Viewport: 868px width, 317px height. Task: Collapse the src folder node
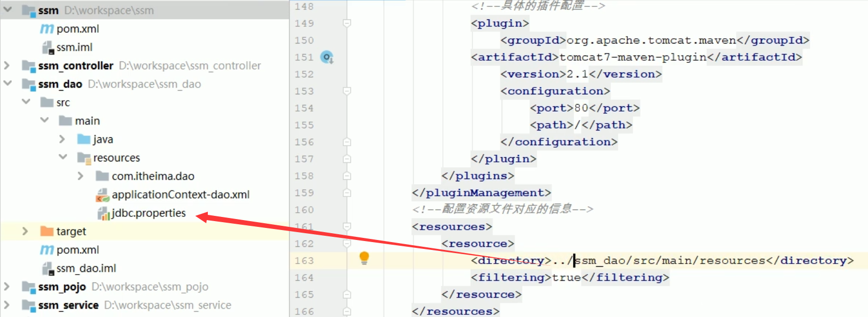(x=26, y=102)
